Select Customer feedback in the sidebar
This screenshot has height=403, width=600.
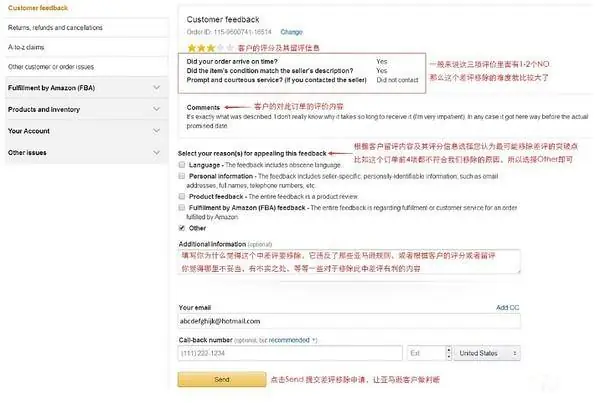(38, 8)
